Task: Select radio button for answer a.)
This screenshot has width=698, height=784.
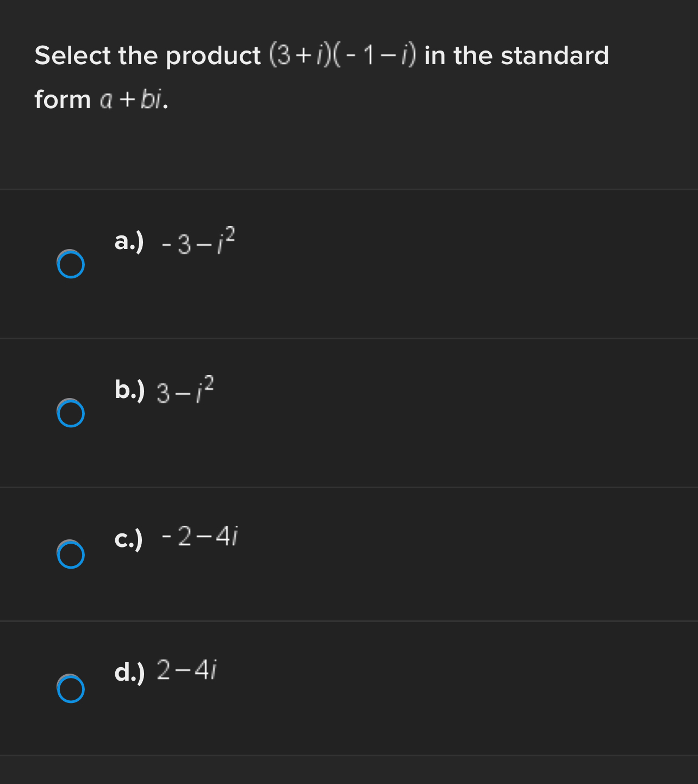Action: pyautogui.click(x=71, y=265)
